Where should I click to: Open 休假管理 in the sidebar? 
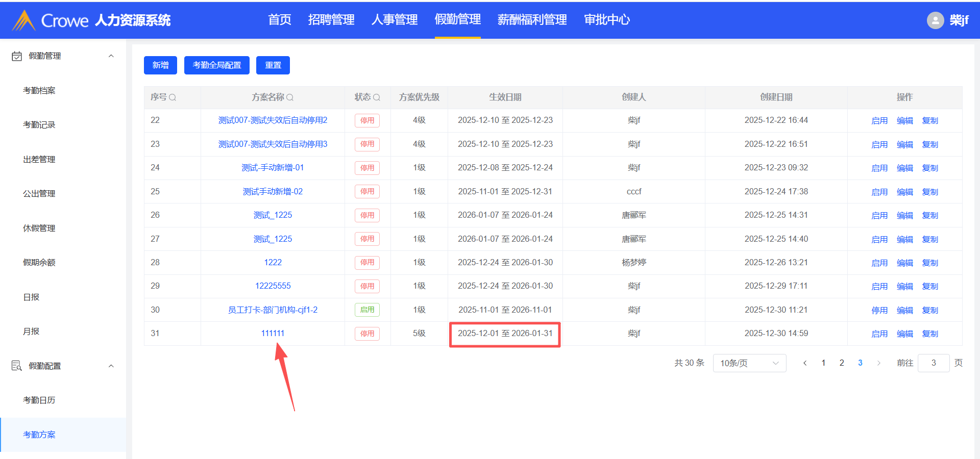39,228
